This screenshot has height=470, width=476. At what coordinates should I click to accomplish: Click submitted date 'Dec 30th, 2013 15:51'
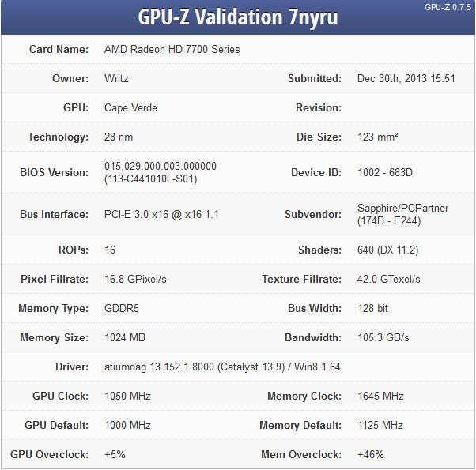[x=406, y=78]
